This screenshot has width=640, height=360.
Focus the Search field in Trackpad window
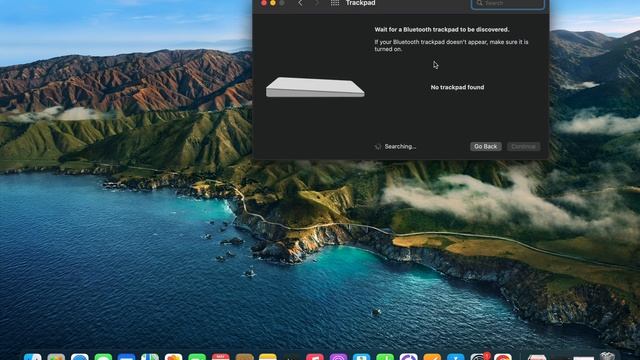pos(507,4)
